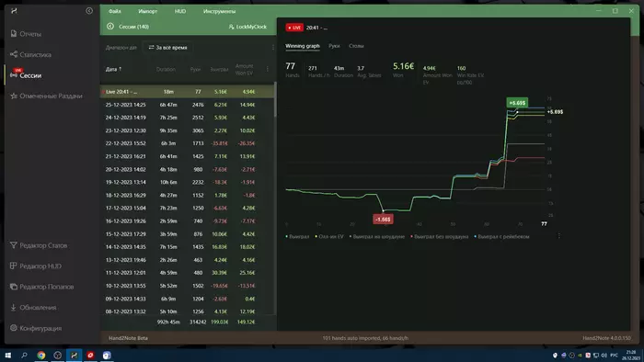Open the HUD menu

coord(180,11)
